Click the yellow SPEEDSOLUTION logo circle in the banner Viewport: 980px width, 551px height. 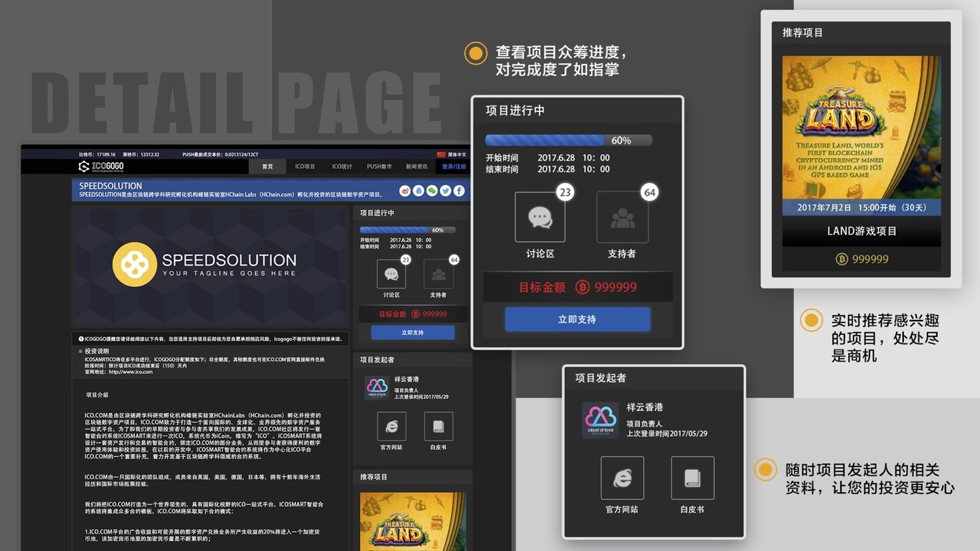pos(135,265)
